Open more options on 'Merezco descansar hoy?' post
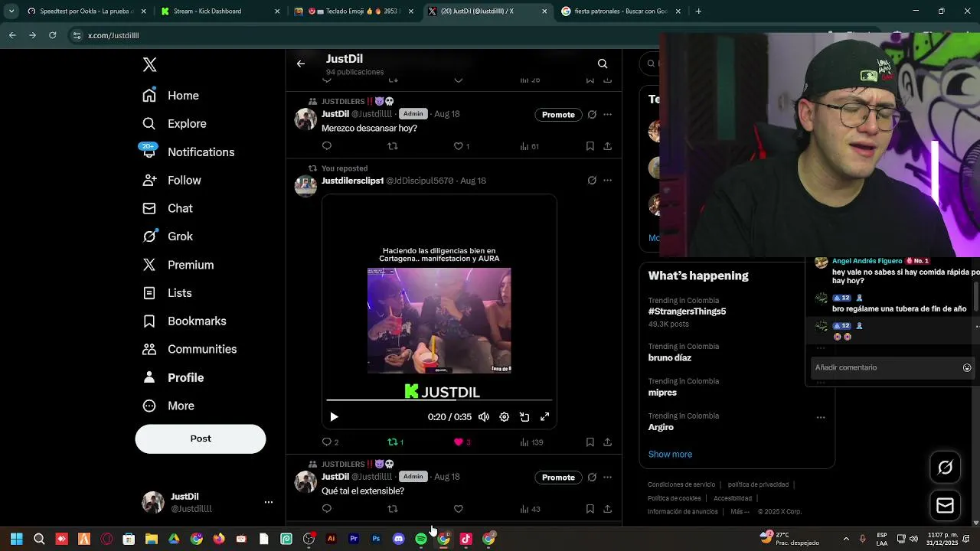 (x=607, y=115)
